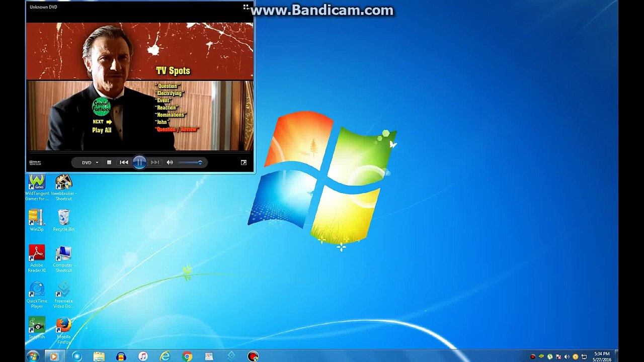
Task: Mute the media player sound
Action: (170, 162)
